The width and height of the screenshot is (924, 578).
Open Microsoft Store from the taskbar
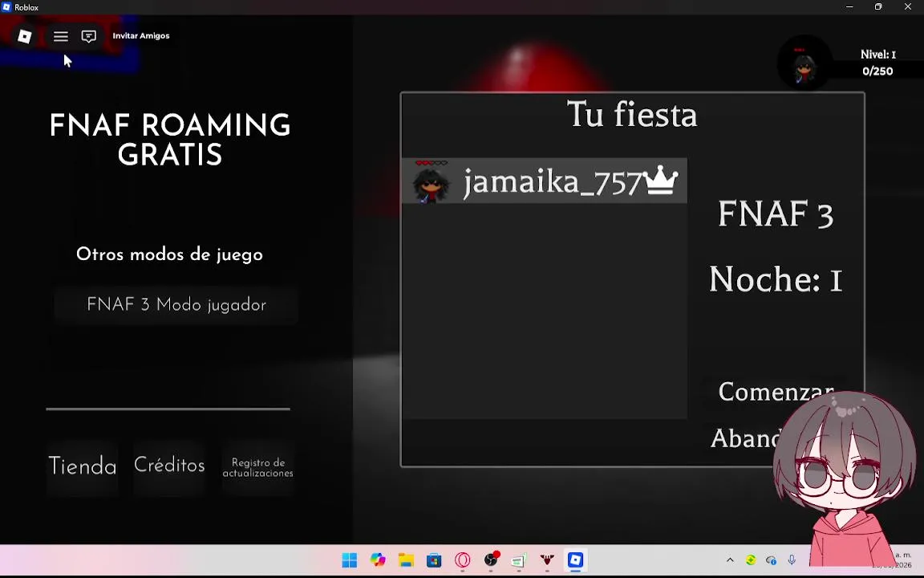coord(434,560)
